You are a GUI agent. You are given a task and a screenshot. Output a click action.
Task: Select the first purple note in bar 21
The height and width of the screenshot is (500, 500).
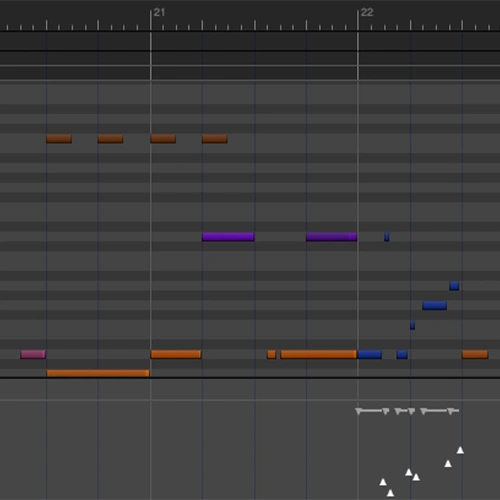(228, 237)
